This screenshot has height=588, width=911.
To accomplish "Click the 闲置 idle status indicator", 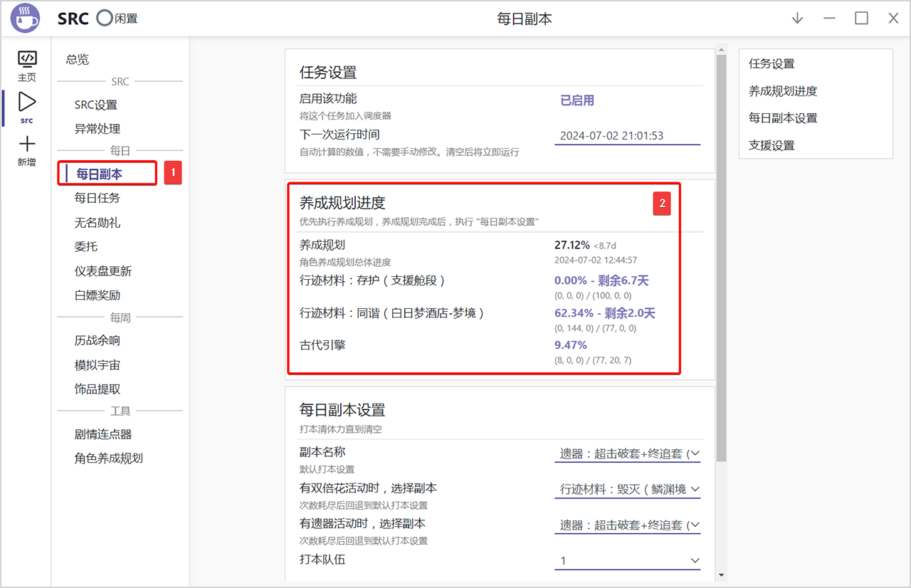I will pyautogui.click(x=117, y=19).
